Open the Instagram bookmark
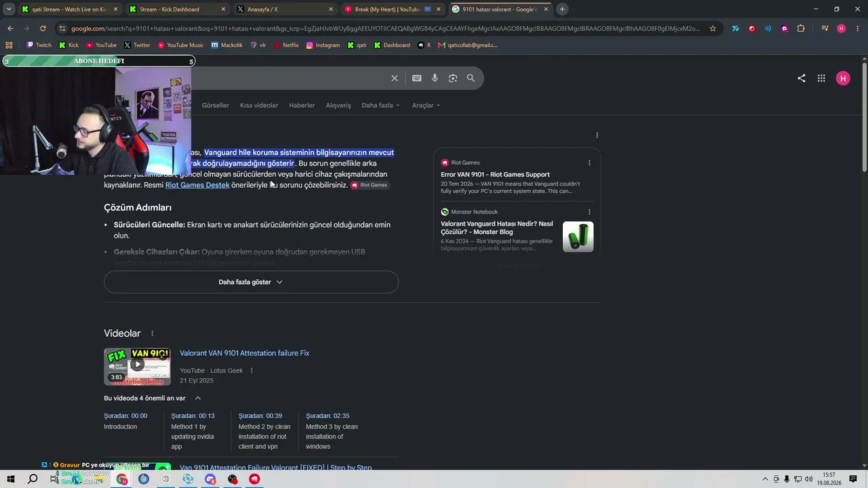 click(x=323, y=45)
